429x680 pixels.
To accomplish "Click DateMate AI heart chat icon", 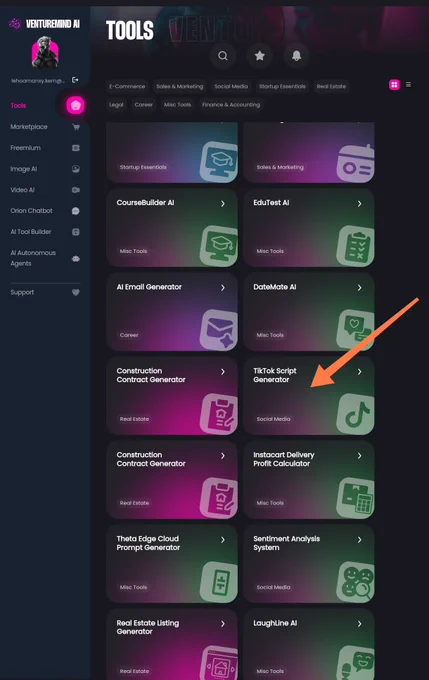I will pos(356,330).
